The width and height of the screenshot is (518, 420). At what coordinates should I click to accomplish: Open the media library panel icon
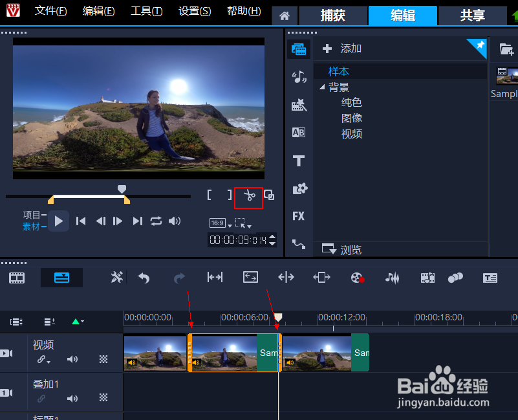coord(299,49)
